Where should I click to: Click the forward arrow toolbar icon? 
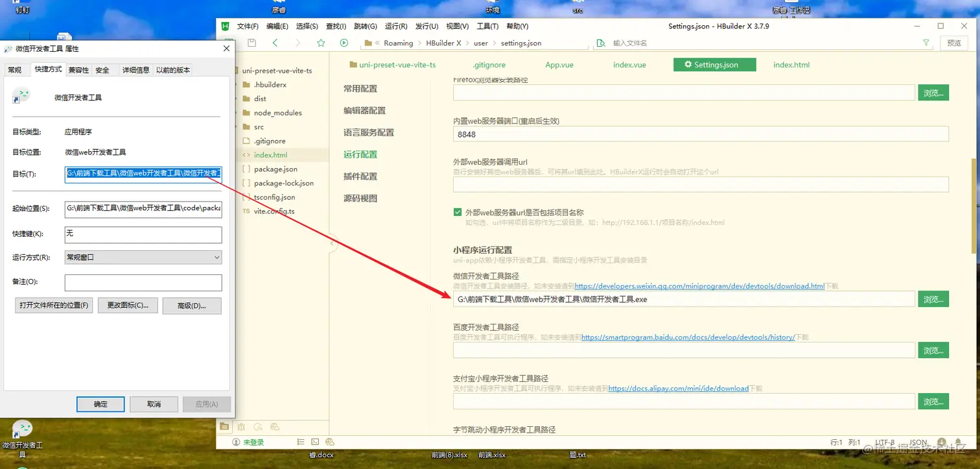(x=297, y=43)
